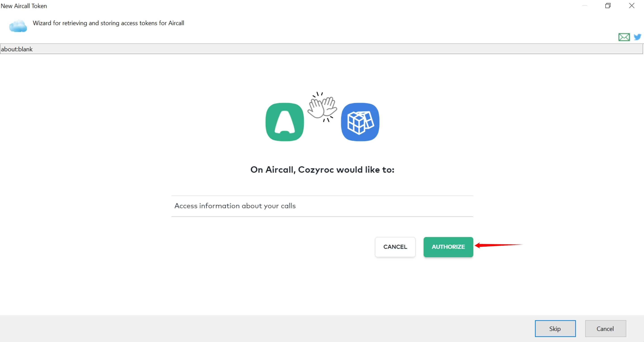Click the wizard description text about Aircall tokens

(x=108, y=23)
